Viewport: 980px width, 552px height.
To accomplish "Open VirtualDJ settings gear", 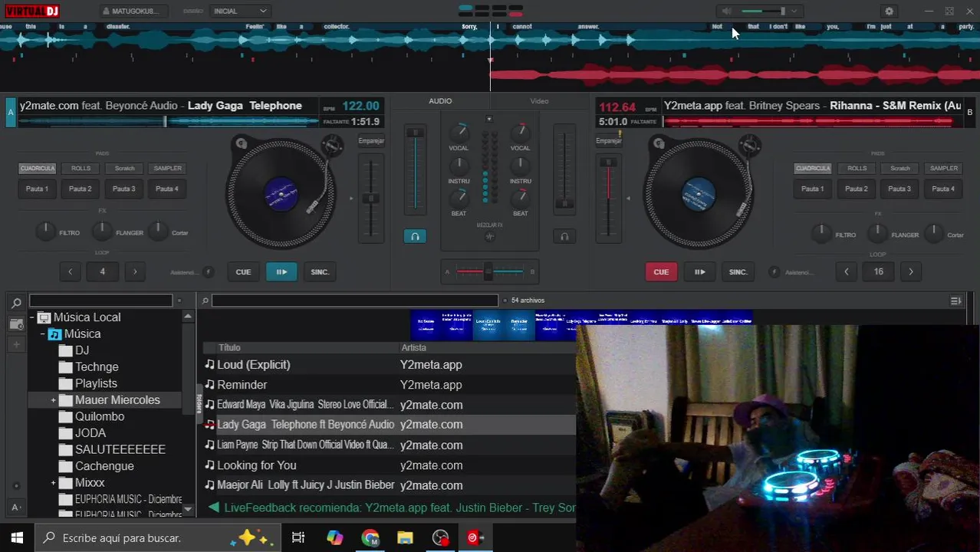I will coord(889,11).
